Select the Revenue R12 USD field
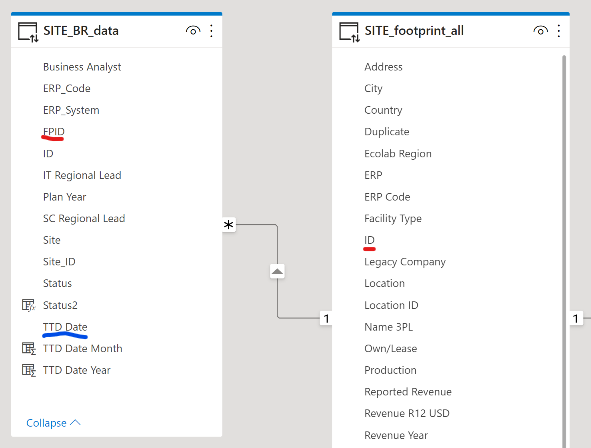 click(x=407, y=413)
